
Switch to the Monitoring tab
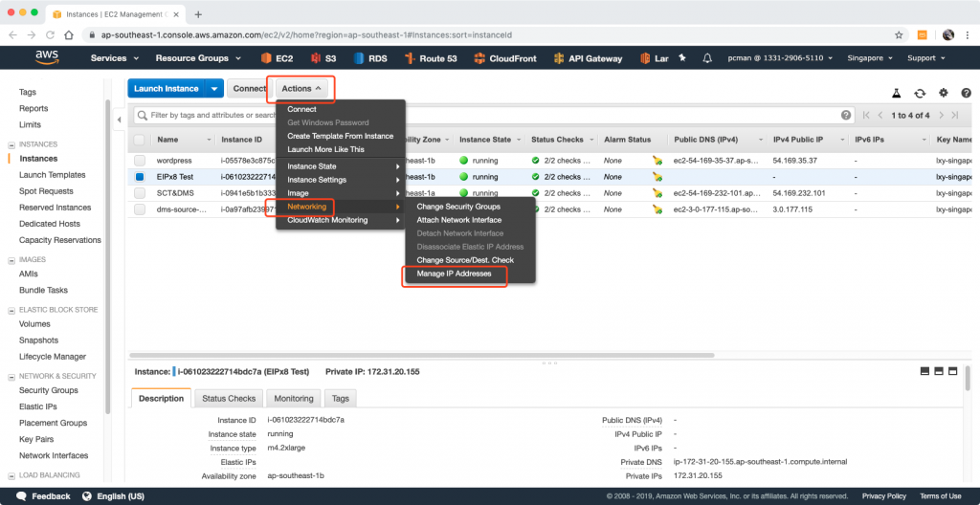click(294, 398)
